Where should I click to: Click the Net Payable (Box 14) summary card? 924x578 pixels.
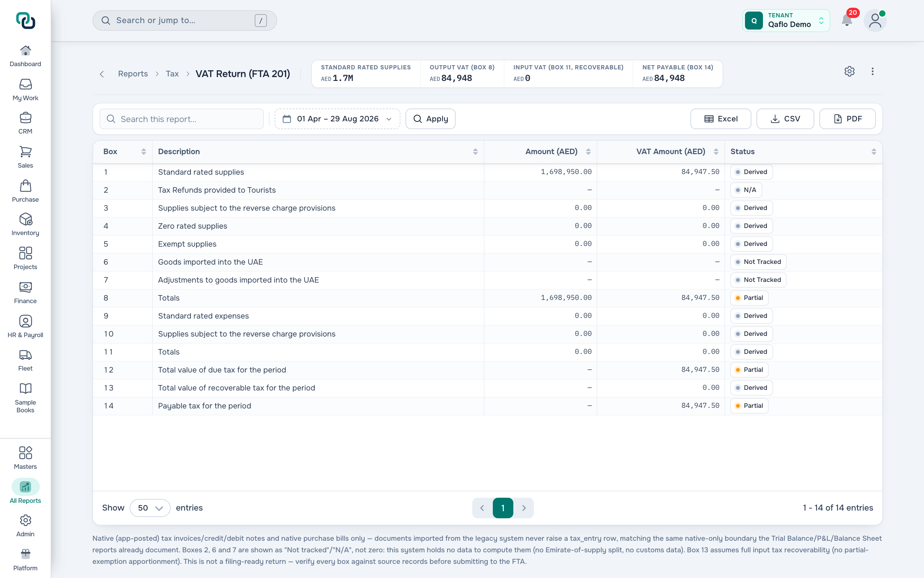[x=677, y=74]
